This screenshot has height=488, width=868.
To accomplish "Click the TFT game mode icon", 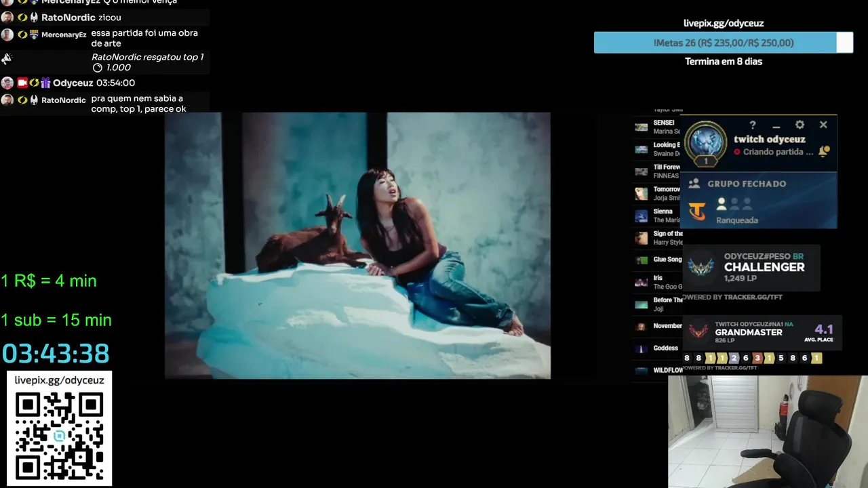I will coord(697,211).
